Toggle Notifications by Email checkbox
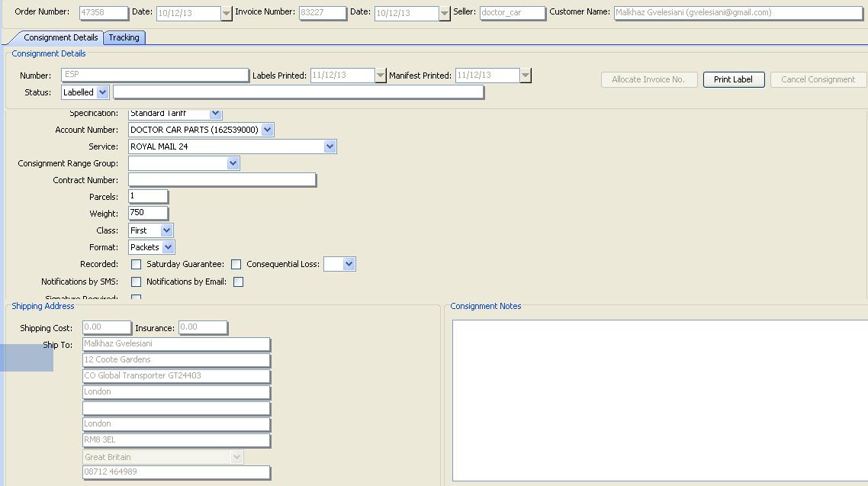Image resolution: width=868 pixels, height=486 pixels. pos(239,282)
